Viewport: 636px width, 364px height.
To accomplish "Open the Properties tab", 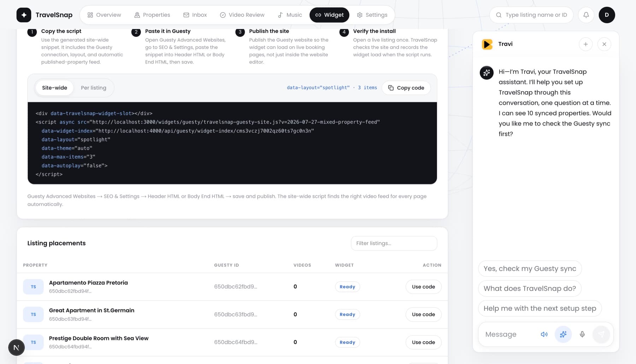I will 152,15.
